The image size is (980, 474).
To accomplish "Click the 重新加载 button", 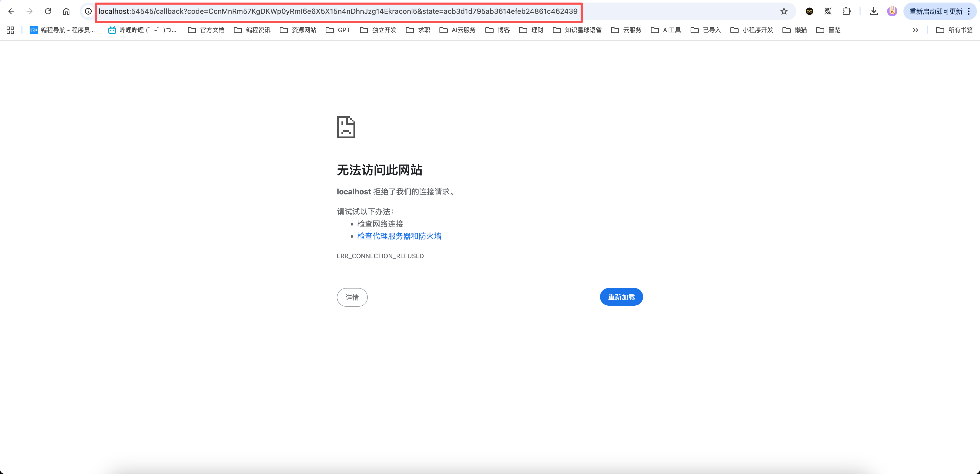I will coord(621,297).
